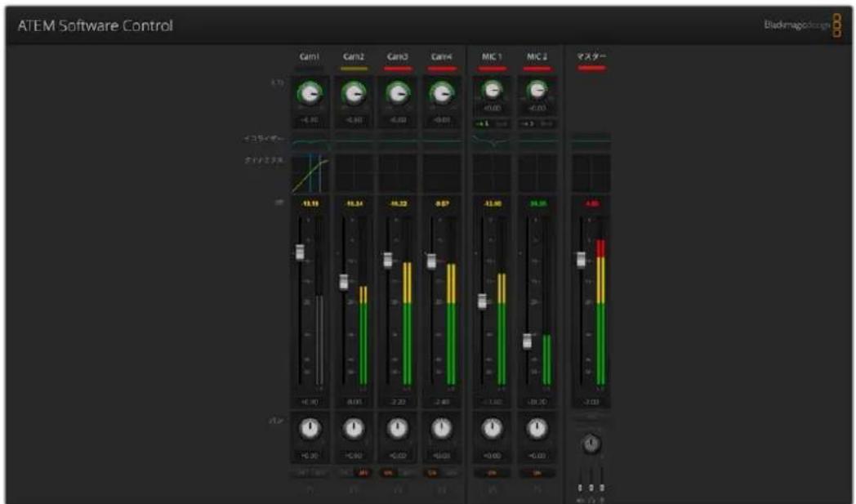Click MIC 2 channel fader handle
The image size is (856, 504).
pos(527,341)
